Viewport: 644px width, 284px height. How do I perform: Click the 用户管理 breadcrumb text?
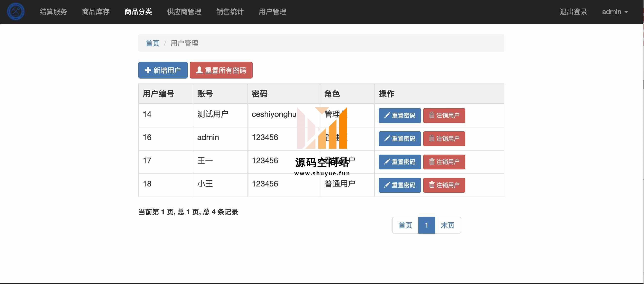tap(184, 43)
